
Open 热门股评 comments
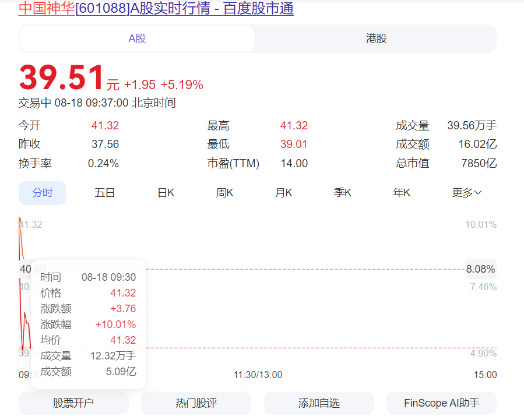click(196, 403)
